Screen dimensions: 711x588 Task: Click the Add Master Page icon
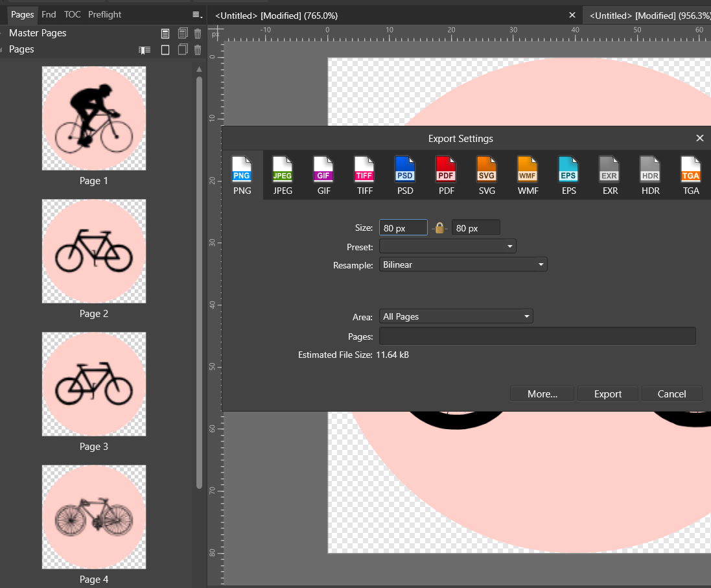(165, 34)
